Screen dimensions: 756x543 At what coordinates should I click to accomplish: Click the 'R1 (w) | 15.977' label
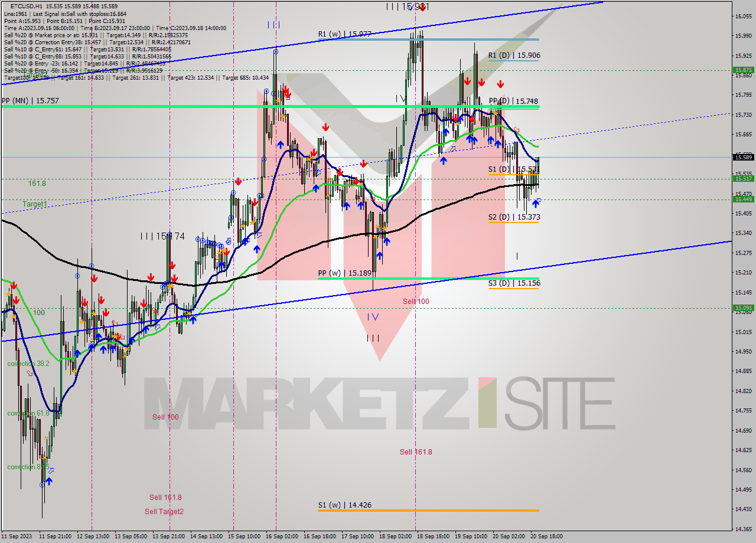click(344, 34)
